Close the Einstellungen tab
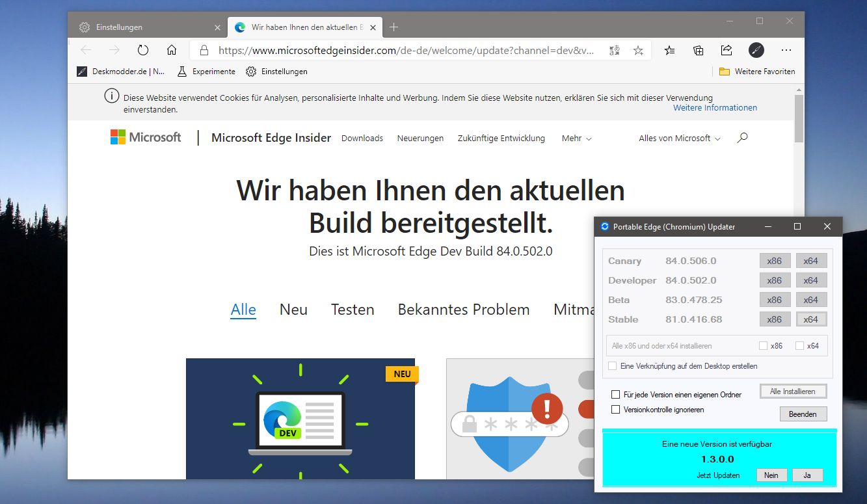This screenshot has height=504, width=867. [x=217, y=27]
